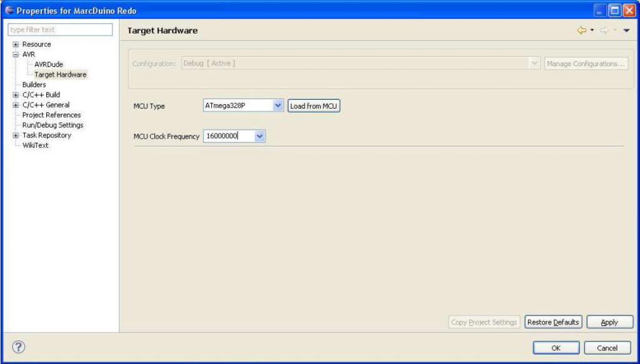Select the AVR tree item label
This screenshot has height=364, width=640.
29,54
